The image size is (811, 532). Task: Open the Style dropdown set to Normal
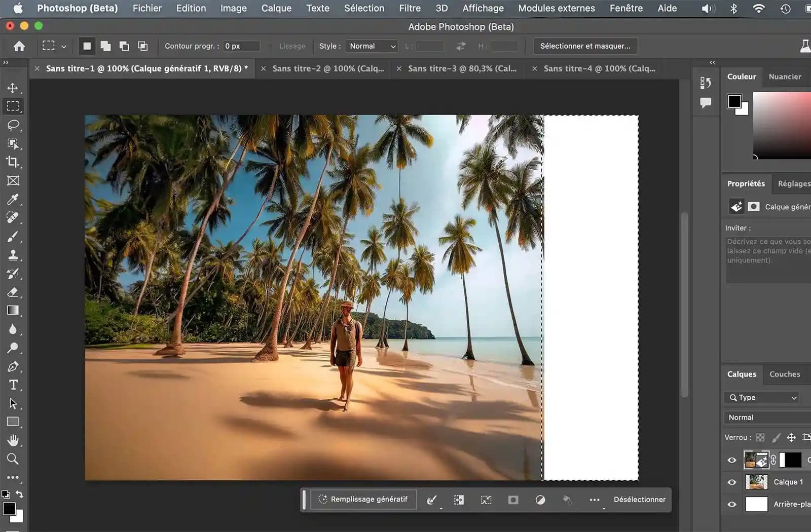[372, 46]
